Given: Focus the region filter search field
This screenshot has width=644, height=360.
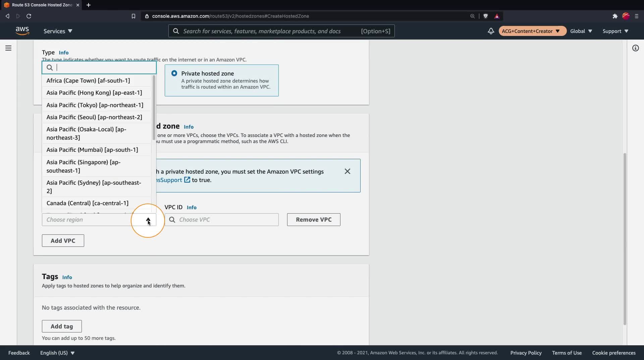Looking at the screenshot, I should tap(99, 67).
